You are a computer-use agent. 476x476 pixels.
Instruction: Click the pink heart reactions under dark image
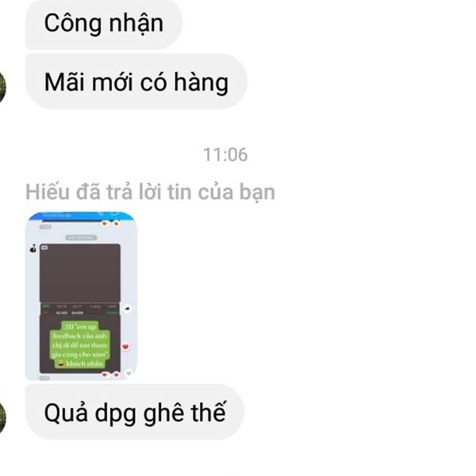pos(110,375)
